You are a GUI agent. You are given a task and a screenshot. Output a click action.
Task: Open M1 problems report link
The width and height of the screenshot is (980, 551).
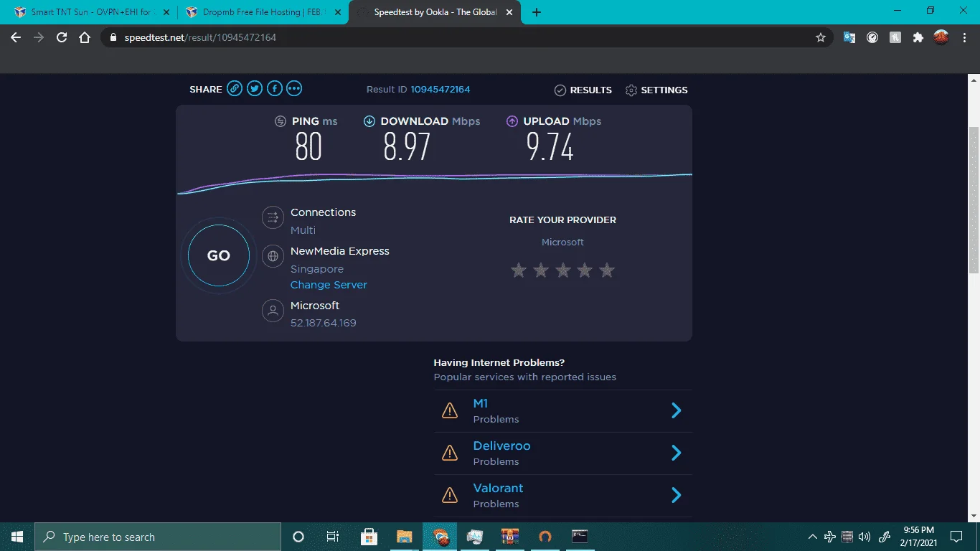point(481,404)
